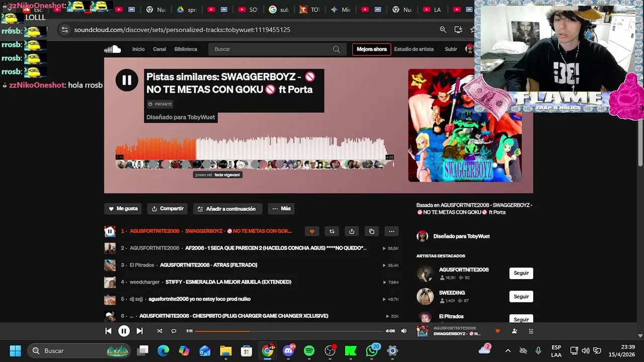Open the Windows Start menu
Image resolution: width=644 pixels, height=362 pixels.
click(x=15, y=350)
